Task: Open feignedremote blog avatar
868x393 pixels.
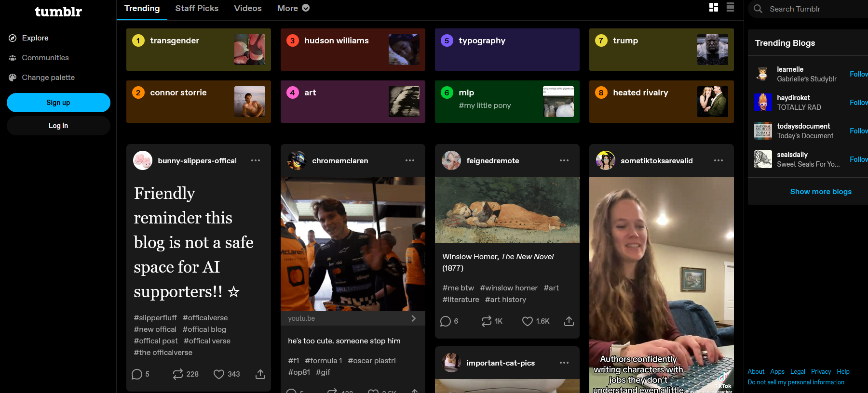Action: pyautogui.click(x=451, y=160)
